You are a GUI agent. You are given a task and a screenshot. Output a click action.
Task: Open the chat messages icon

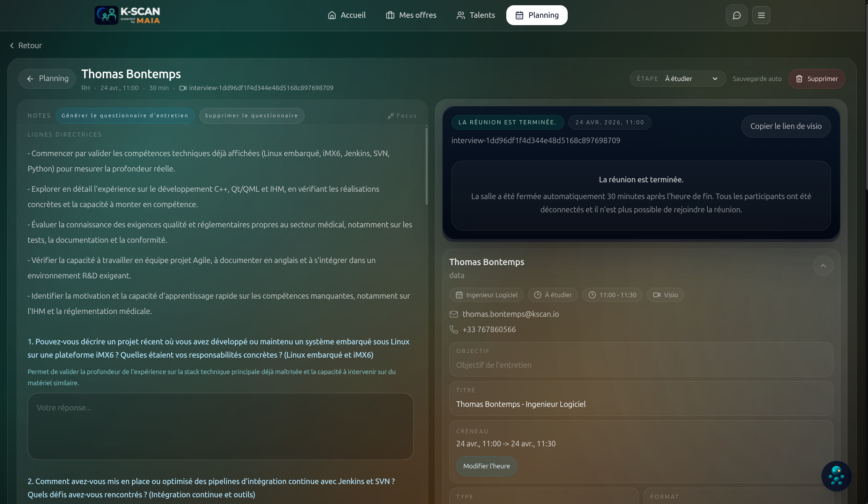point(736,15)
